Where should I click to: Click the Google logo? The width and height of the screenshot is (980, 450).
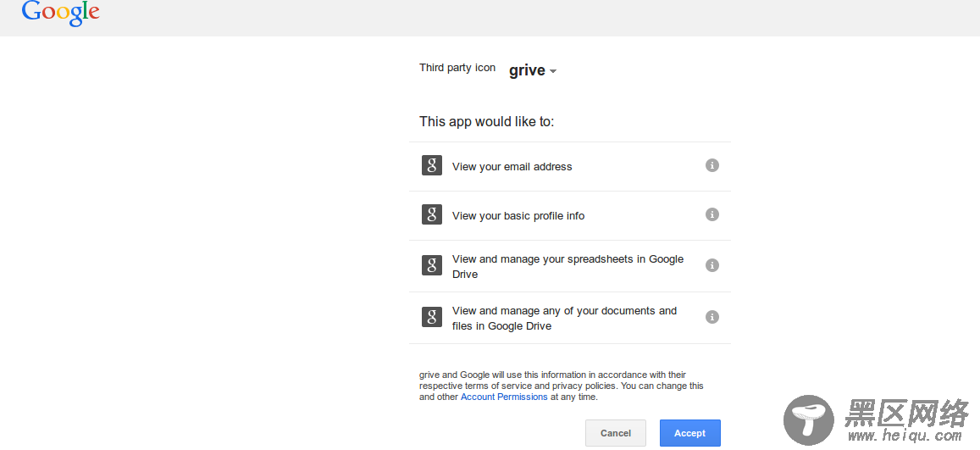coord(61,14)
